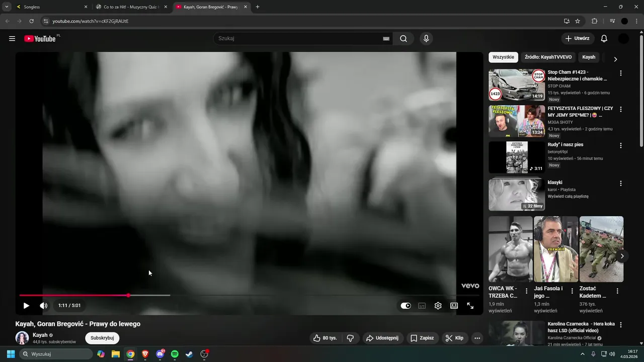The image size is (644, 362).
Task: Create a clip with the Klip button
Action: 454,338
